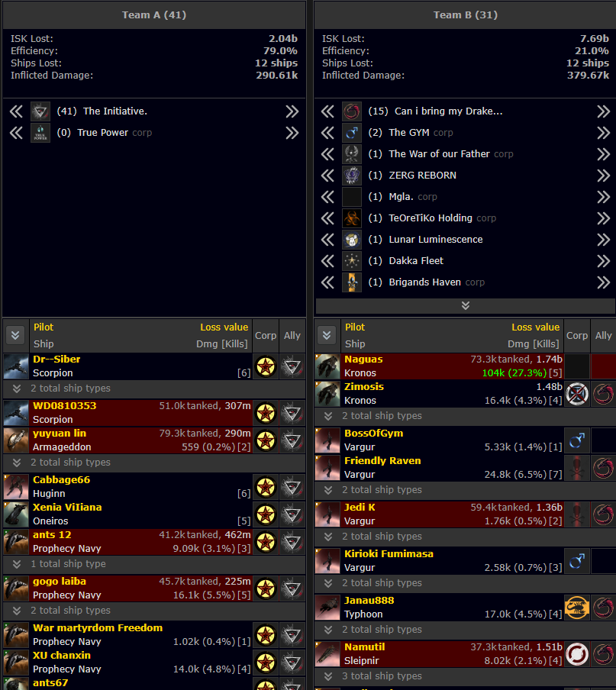Show more Team B groups via down chevron

coord(465,305)
